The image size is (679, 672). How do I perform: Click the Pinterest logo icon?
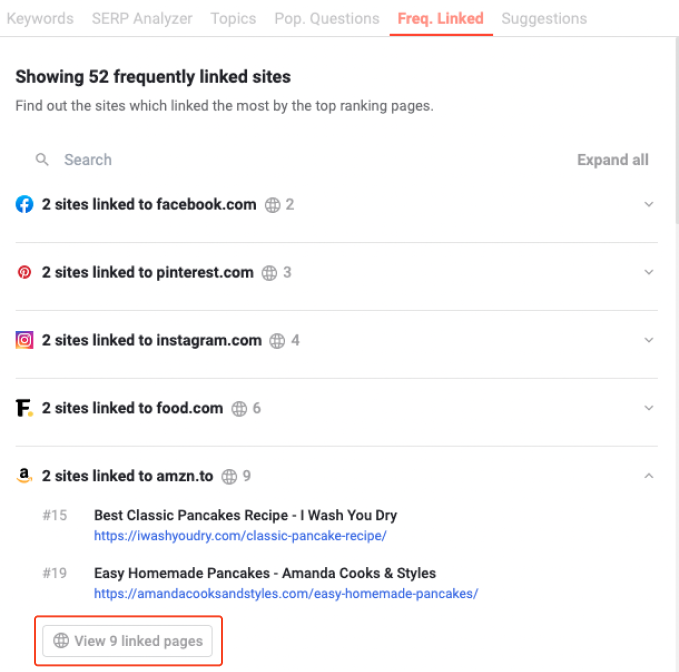pyautogui.click(x=24, y=272)
